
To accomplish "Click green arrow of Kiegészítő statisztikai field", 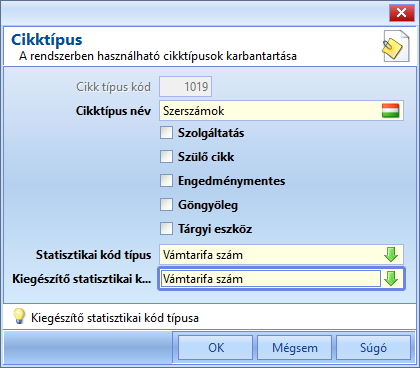I will tap(391, 279).
